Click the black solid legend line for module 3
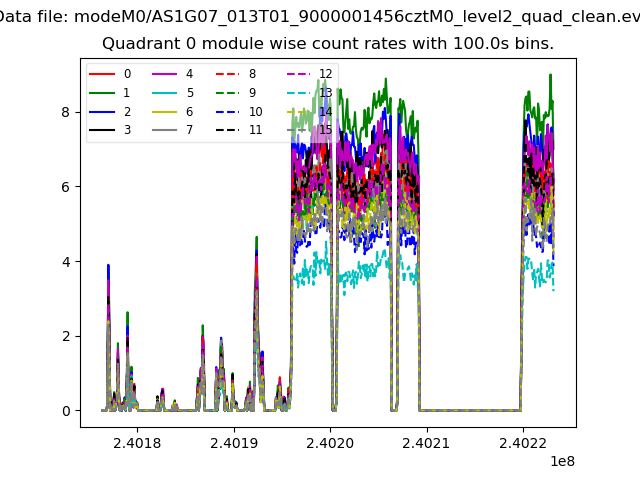The width and height of the screenshot is (640, 480). (x=102, y=130)
